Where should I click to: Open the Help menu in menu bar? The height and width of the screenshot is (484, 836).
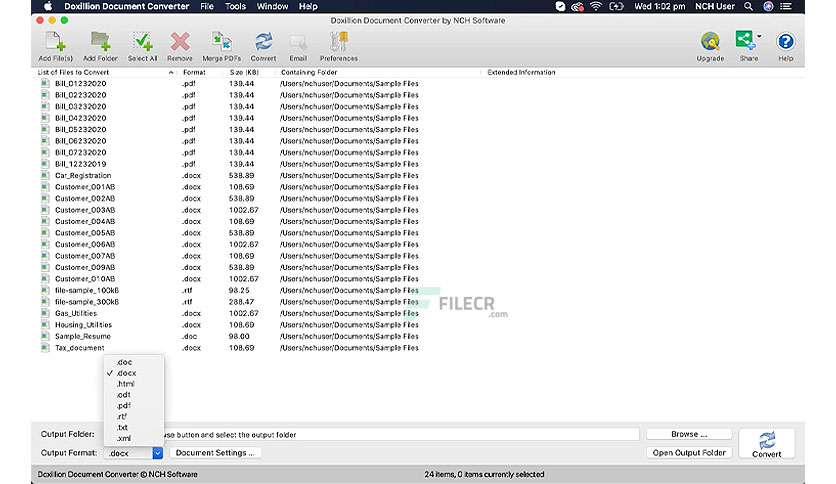coord(308,6)
